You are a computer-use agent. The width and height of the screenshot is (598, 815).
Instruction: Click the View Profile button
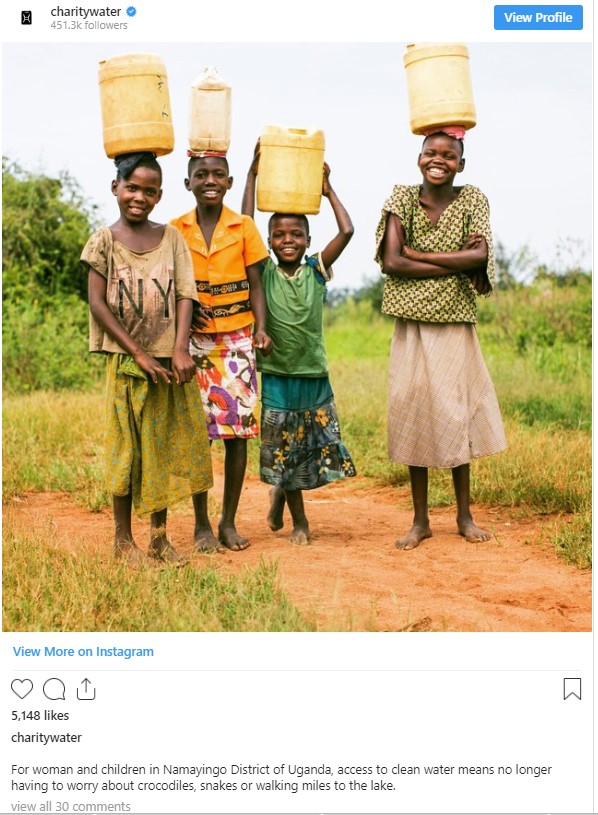538,18
